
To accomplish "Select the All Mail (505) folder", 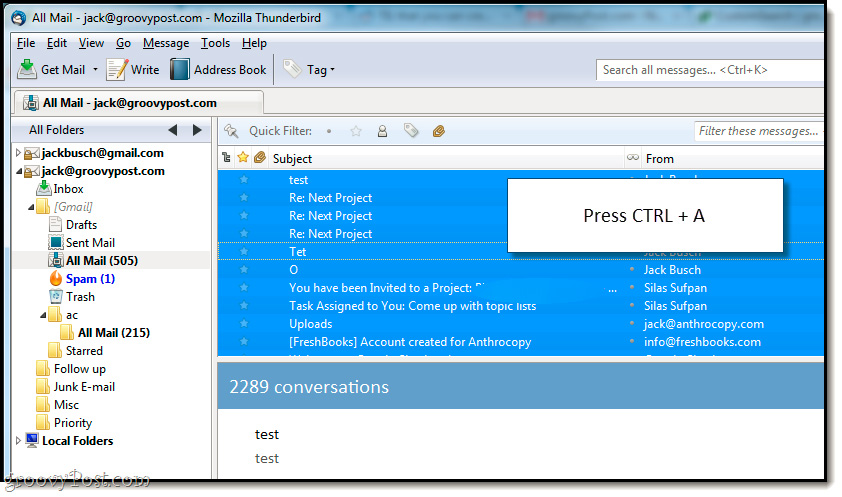I will click(x=101, y=261).
